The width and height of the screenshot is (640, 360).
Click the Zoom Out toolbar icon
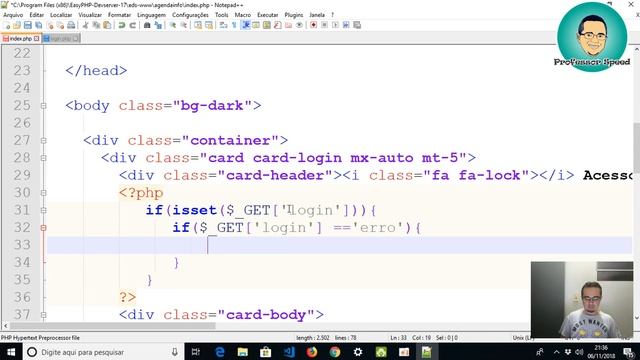(x=184, y=25)
